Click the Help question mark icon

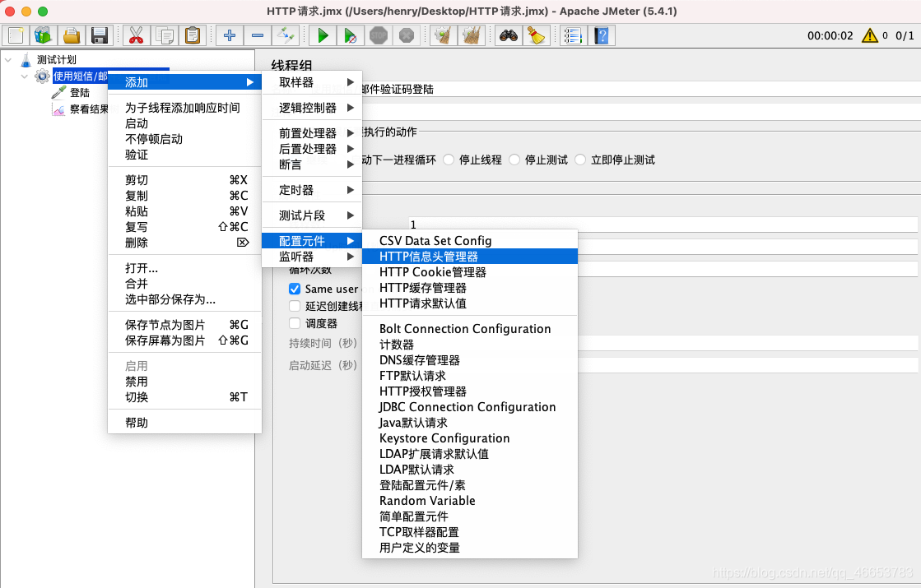[602, 36]
